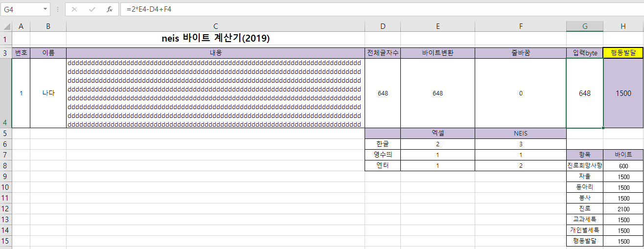Select column A header

[x=21, y=26]
